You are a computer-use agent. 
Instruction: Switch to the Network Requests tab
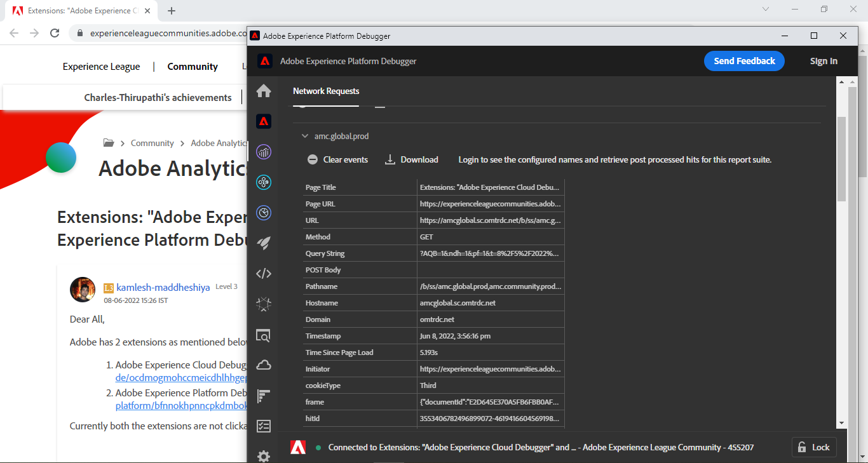coord(326,91)
